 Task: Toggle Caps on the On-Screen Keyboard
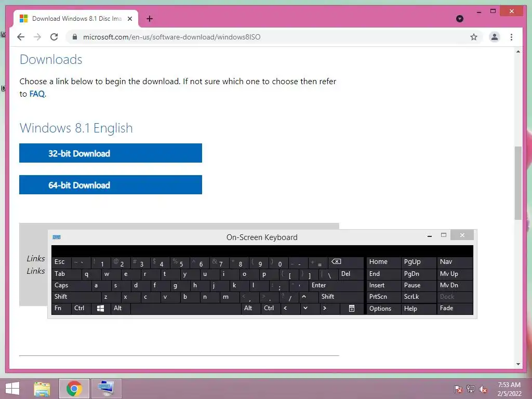[72, 285]
